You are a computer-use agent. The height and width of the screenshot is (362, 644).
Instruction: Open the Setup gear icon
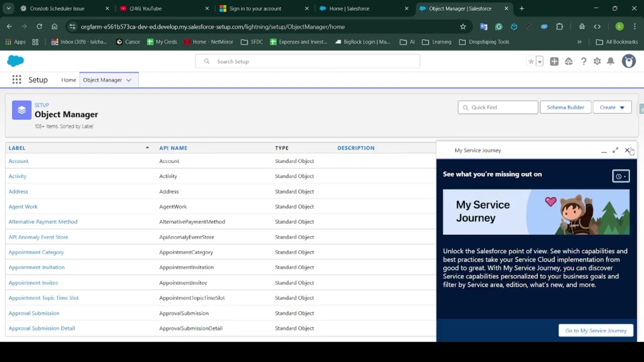tap(597, 61)
